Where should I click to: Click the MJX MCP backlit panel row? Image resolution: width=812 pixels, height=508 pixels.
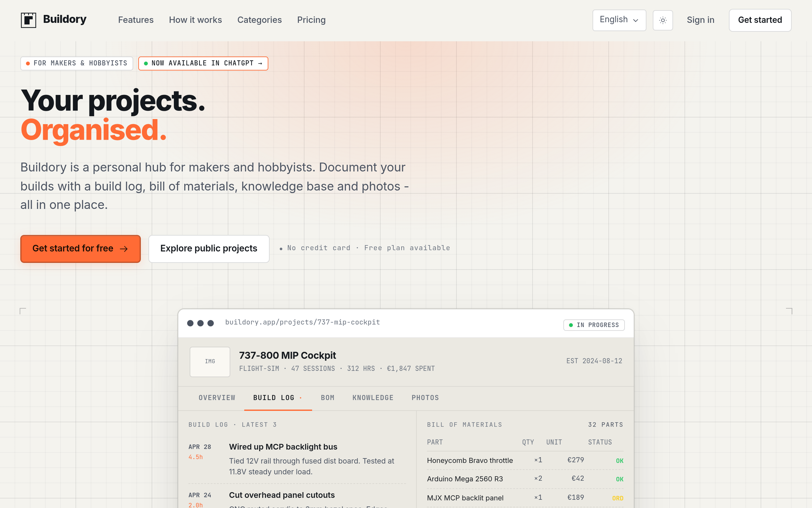pyautogui.click(x=525, y=498)
